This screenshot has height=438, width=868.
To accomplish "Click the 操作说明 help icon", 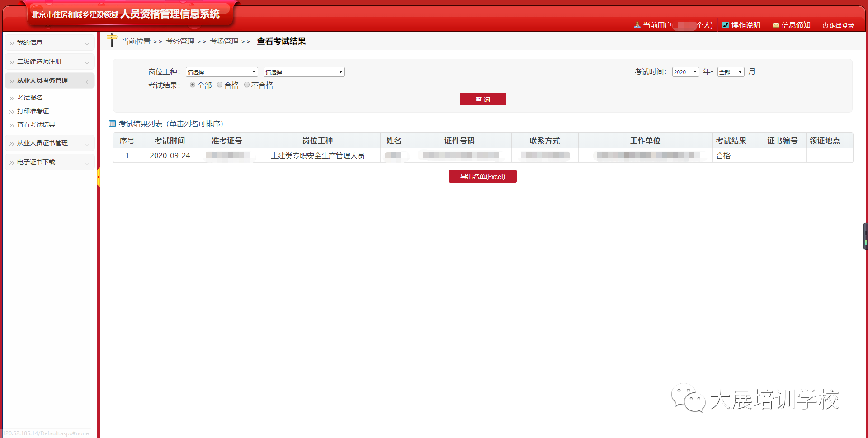I will click(x=725, y=25).
